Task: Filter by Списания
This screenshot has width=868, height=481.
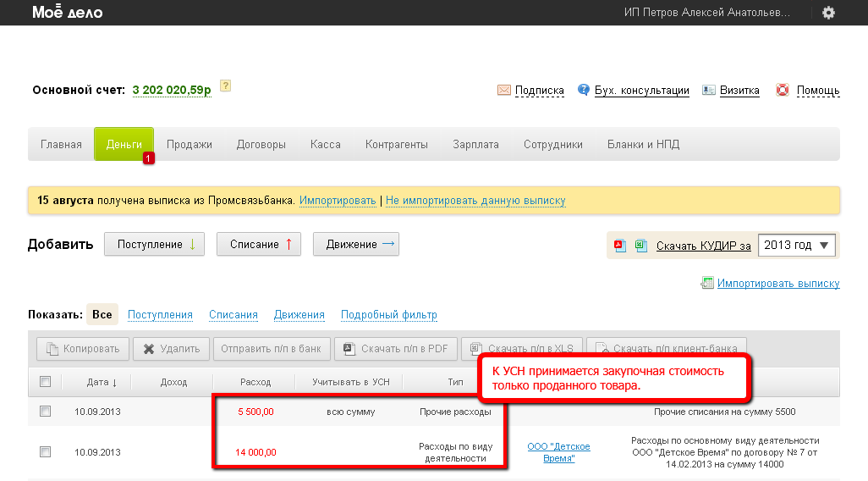Action: click(233, 315)
